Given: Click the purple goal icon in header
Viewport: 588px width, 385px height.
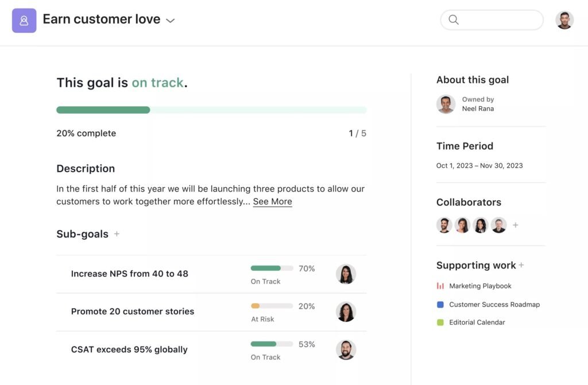Looking at the screenshot, I should point(24,21).
